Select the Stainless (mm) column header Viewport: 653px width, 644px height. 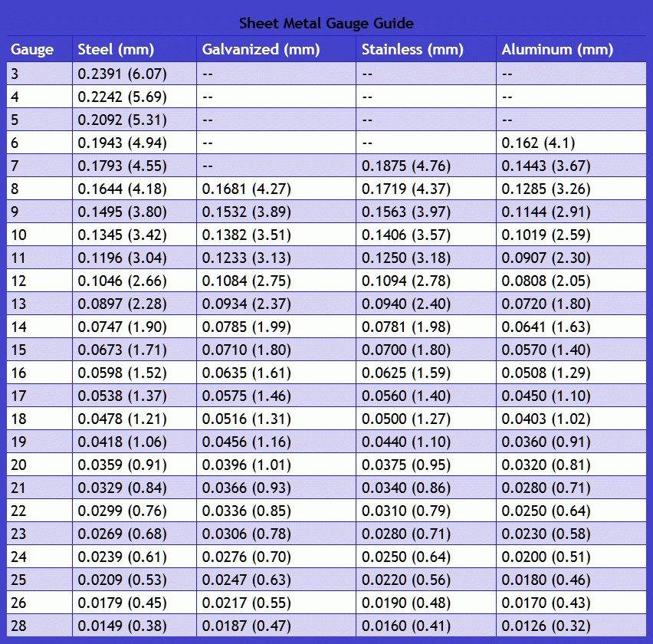[x=415, y=49]
